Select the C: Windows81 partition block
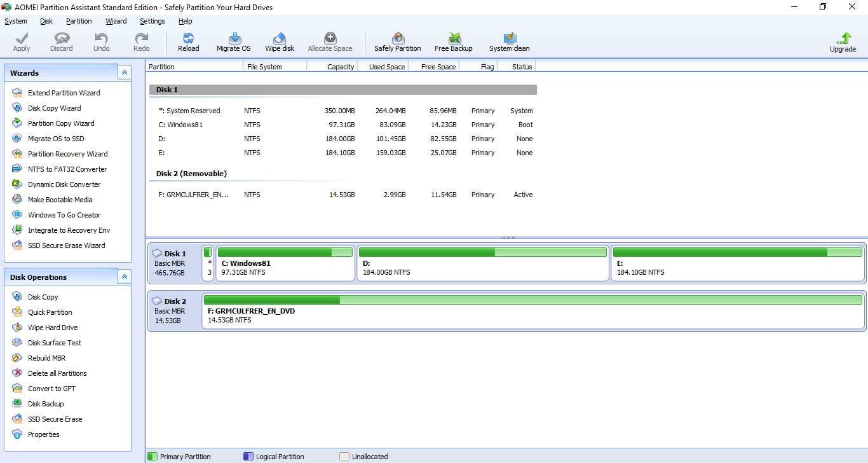This screenshot has height=463, width=868. pyautogui.click(x=285, y=263)
